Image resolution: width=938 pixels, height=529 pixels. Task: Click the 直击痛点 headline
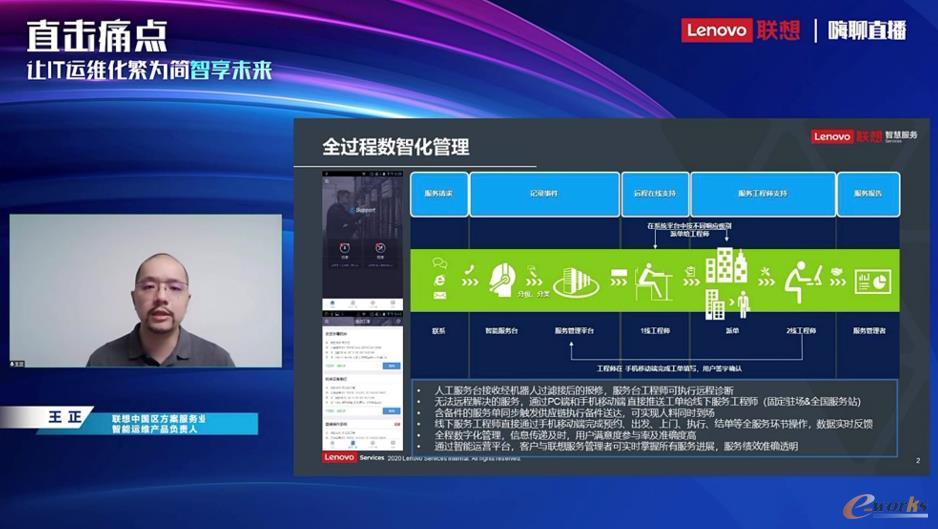(x=97, y=36)
